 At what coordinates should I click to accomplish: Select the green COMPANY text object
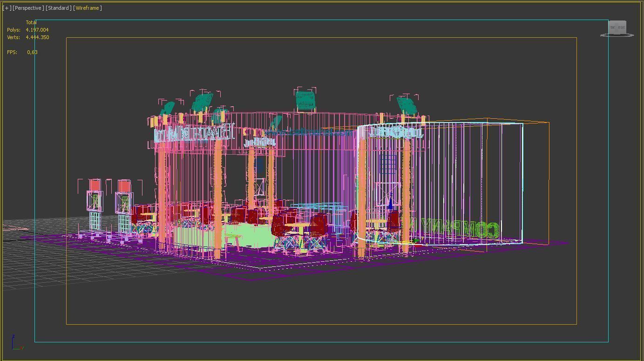pos(460,229)
